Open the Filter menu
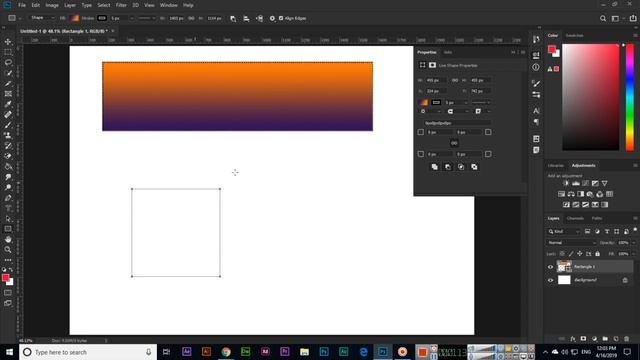This screenshot has height=360, width=640. tap(121, 5)
